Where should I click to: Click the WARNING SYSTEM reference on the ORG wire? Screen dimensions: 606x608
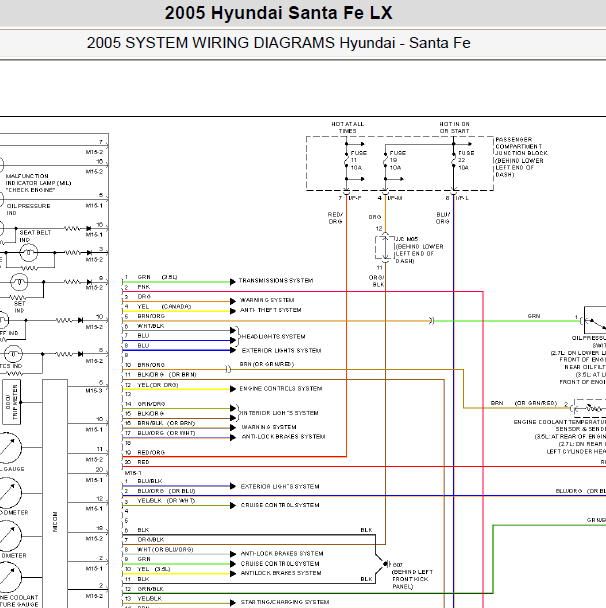click(267, 300)
